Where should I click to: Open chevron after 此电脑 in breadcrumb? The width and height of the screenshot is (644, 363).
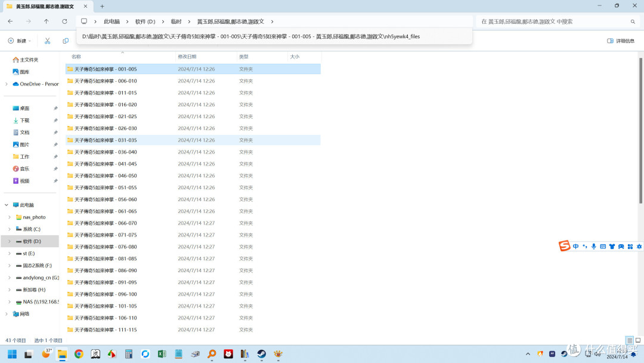pyautogui.click(x=128, y=21)
